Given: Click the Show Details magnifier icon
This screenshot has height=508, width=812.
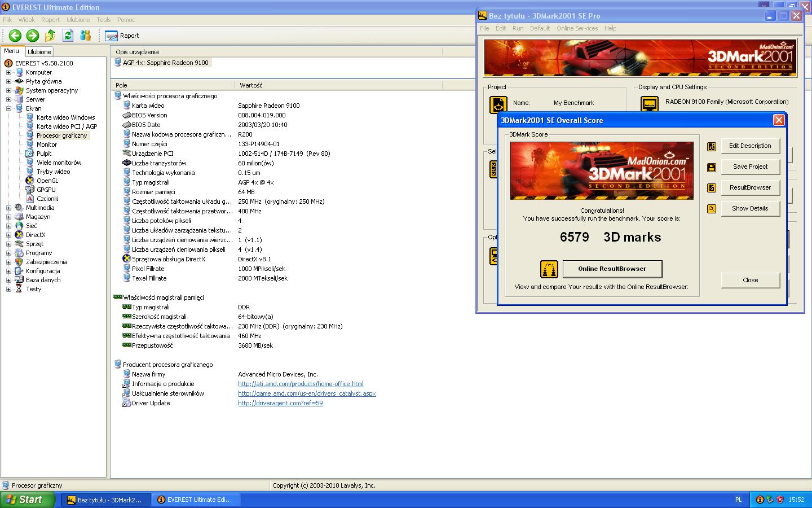Looking at the screenshot, I should click(x=711, y=208).
